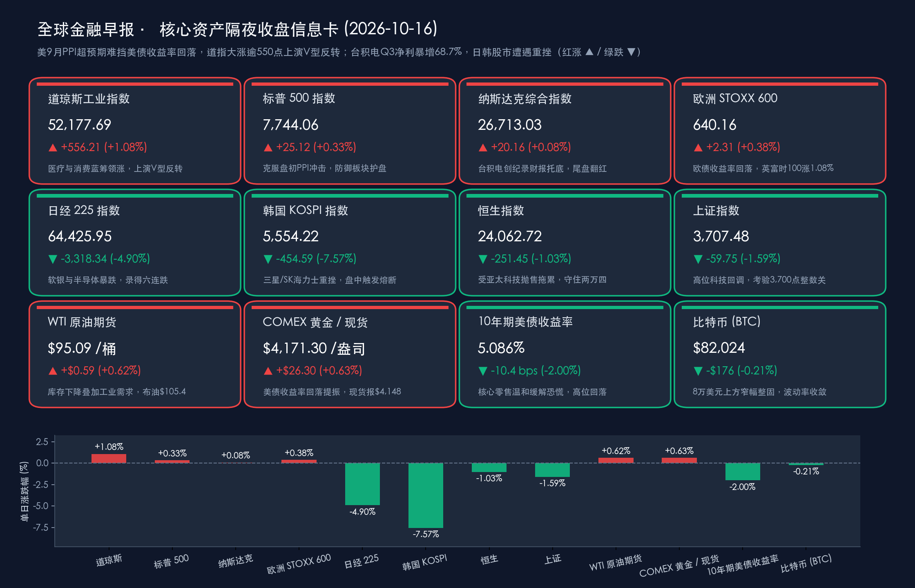Click the 单日涨跌幅 (%) y-axis label
The image size is (915, 588).
tap(25, 492)
